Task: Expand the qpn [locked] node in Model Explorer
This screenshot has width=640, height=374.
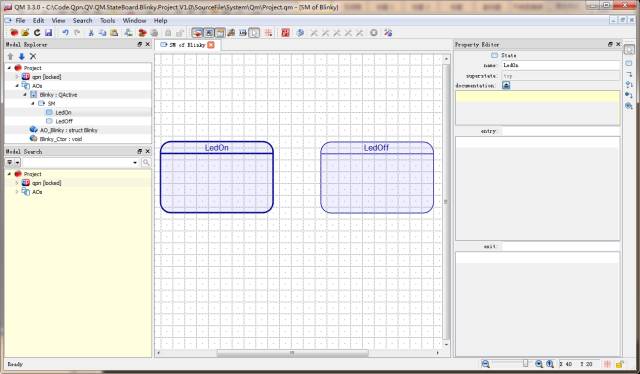Action: click(17, 77)
